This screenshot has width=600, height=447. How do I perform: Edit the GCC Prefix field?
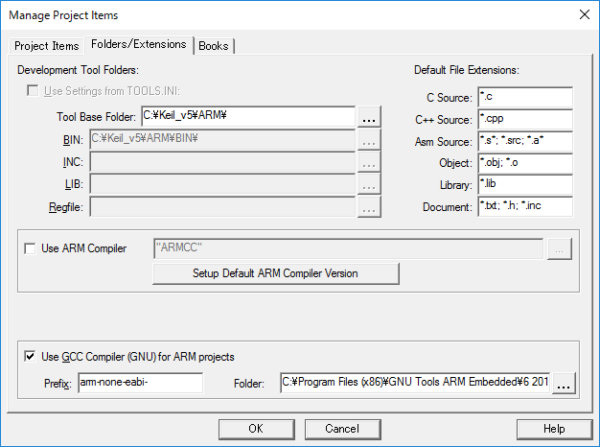(x=140, y=382)
